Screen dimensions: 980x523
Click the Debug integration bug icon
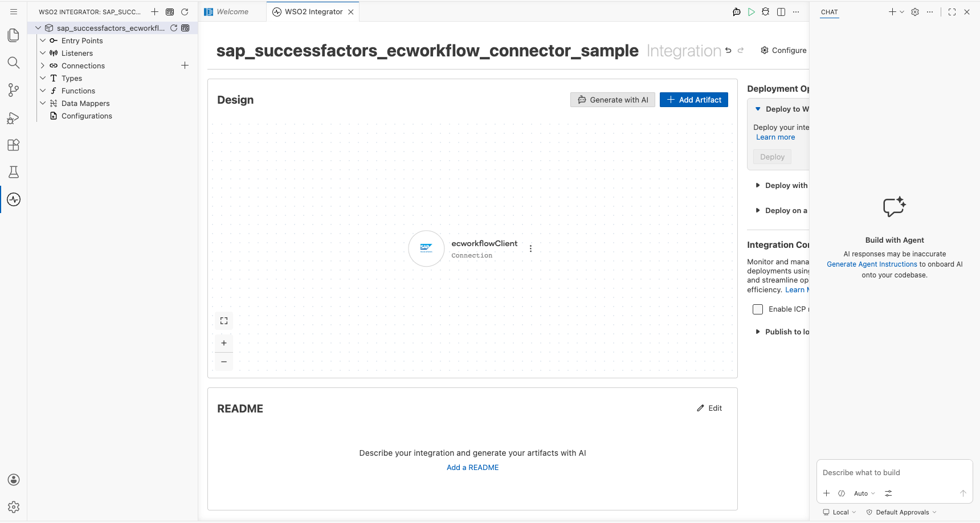pos(766,12)
